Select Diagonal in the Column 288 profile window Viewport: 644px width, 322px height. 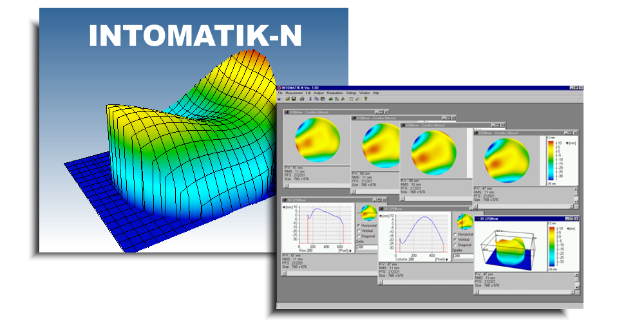click(462, 245)
